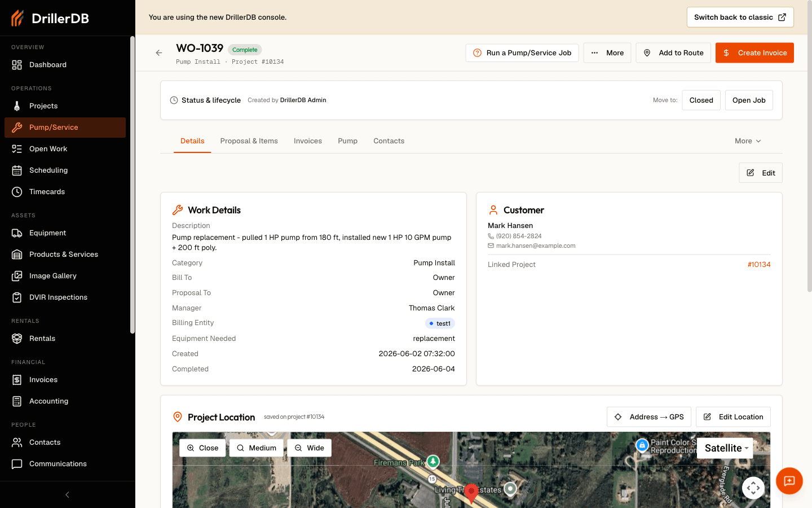Viewport: 812px width, 508px height.
Task: Click Run a Pump/Service Job
Action: [x=522, y=53]
